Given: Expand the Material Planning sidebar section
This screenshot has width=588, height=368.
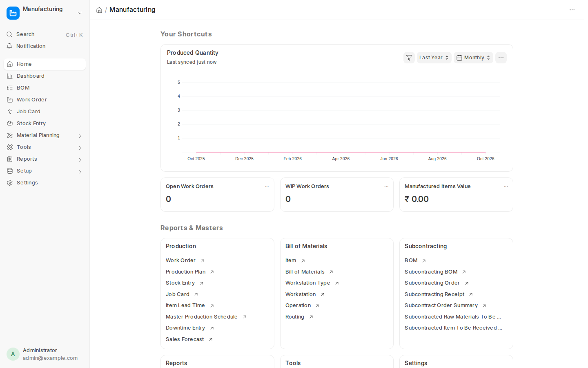Looking at the screenshot, I should 80,136.
